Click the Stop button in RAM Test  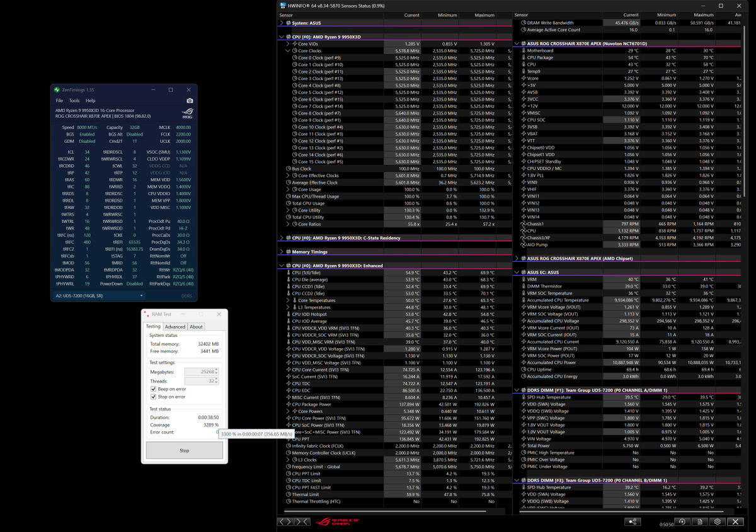[x=184, y=450]
